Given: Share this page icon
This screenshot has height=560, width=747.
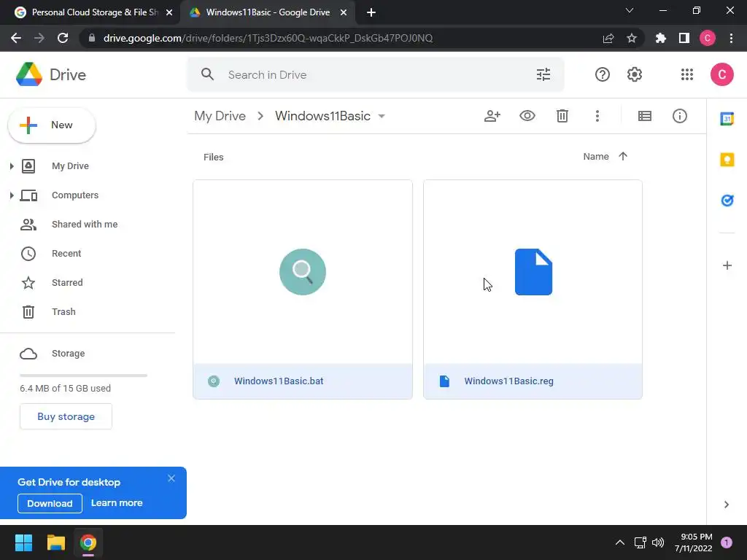Looking at the screenshot, I should (x=608, y=39).
